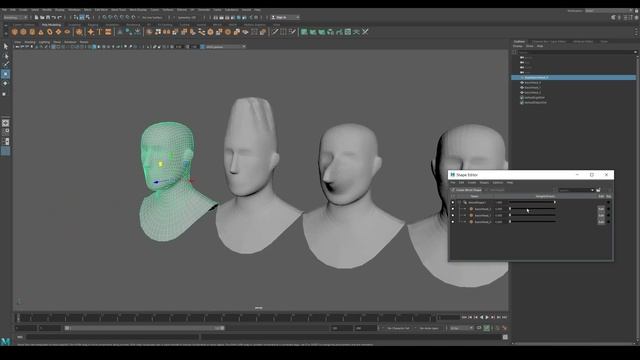Open the Mesh Tools main menu
Screen dimensions: 640x360
(x=119, y=10)
